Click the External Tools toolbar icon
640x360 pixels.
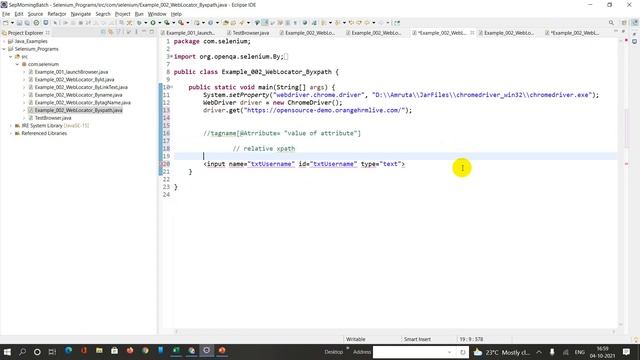click(x=181, y=23)
